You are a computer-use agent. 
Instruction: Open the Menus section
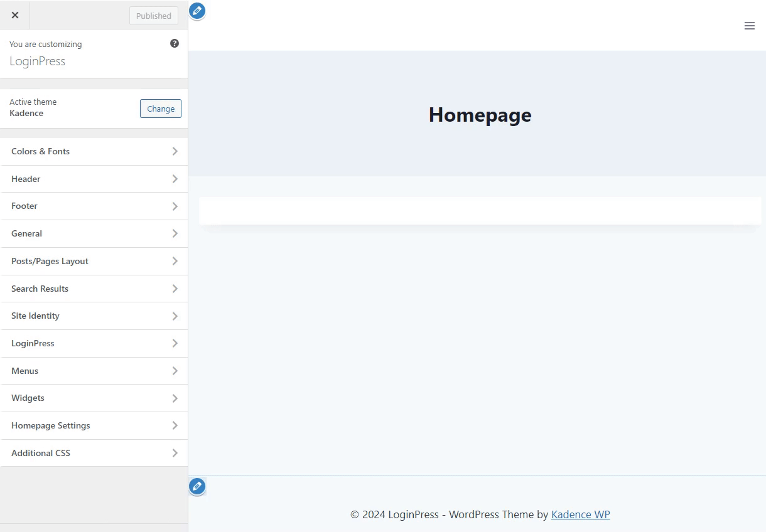[x=94, y=371]
